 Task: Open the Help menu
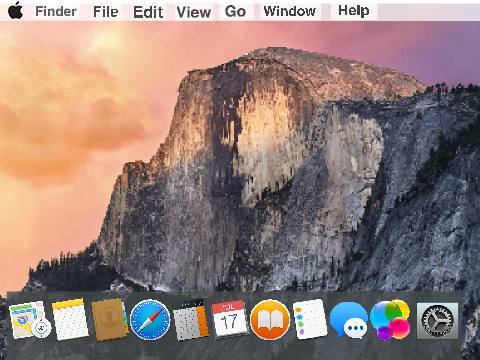354,11
